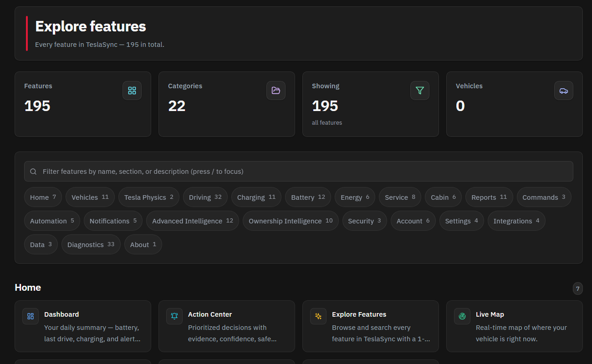Screen dimensions: 592x364
Task: Click the folder icon in the Categories card
Action: click(x=276, y=91)
